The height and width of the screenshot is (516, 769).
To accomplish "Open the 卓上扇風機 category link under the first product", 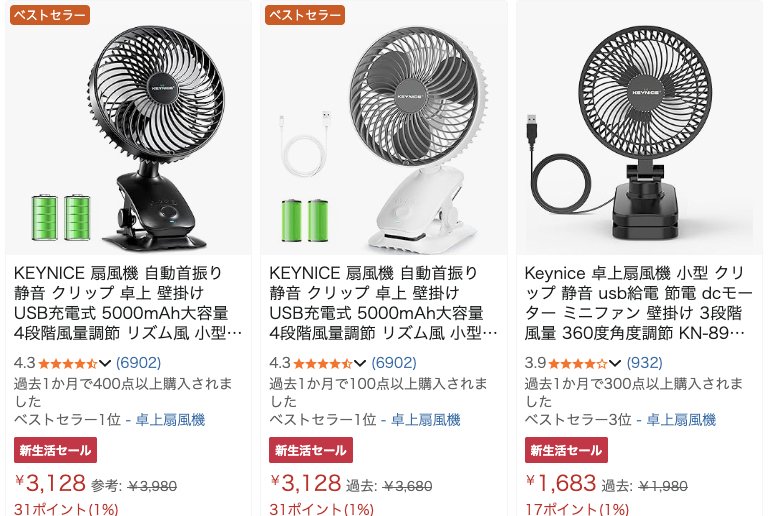I will tap(170, 420).
